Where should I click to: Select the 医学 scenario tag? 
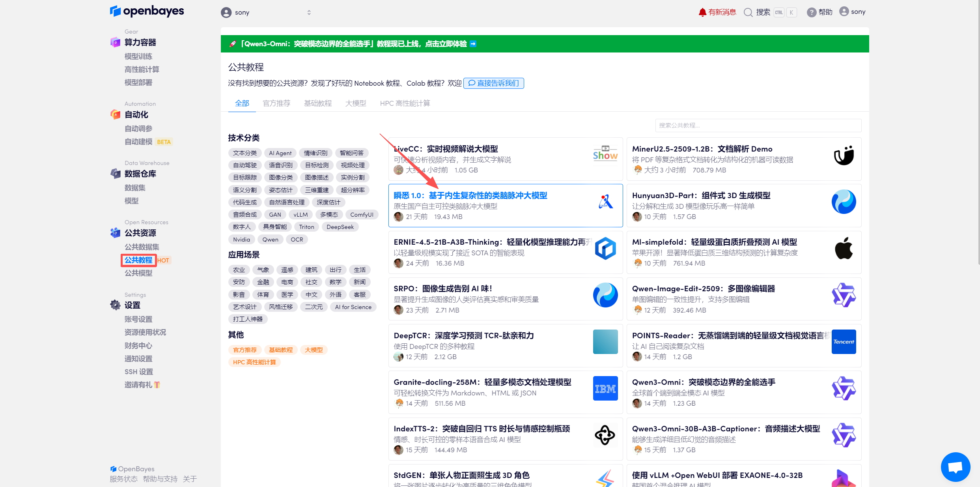(x=287, y=295)
